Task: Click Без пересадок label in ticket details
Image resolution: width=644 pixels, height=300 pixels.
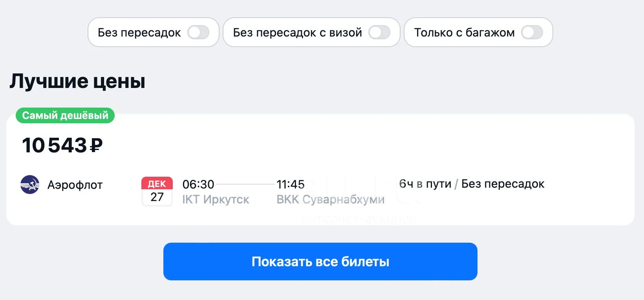Action: pos(503,184)
